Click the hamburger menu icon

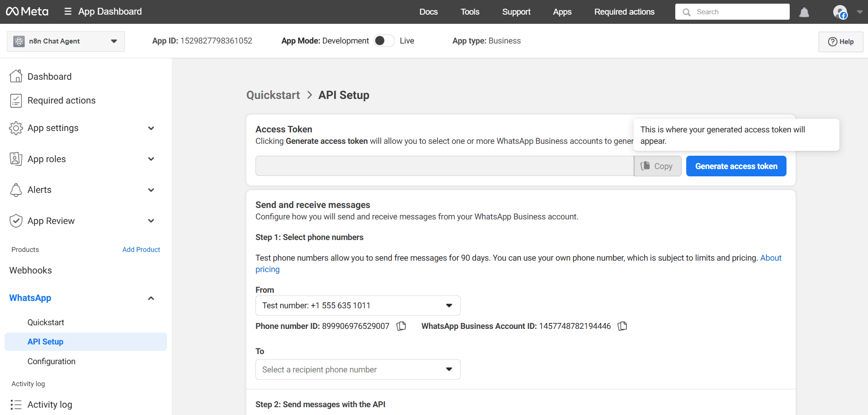68,11
